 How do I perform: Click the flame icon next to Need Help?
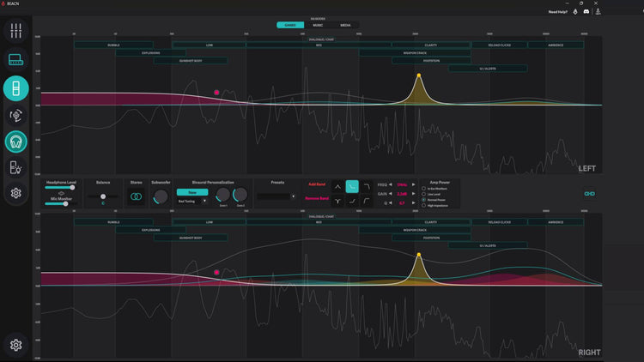575,12
